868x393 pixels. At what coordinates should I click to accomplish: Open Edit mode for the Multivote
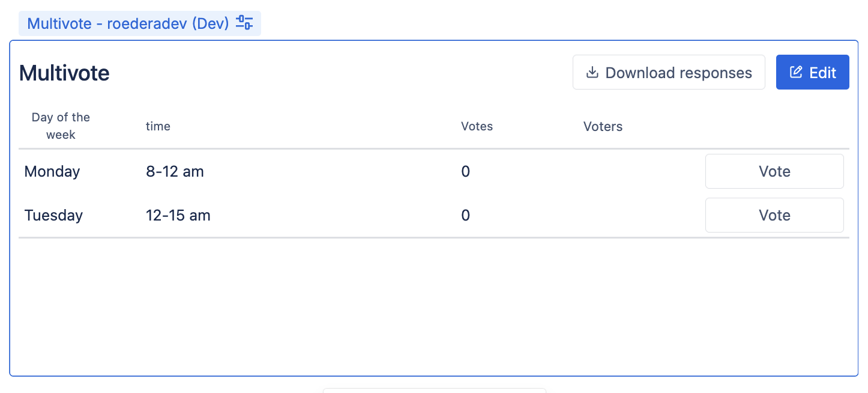812,73
